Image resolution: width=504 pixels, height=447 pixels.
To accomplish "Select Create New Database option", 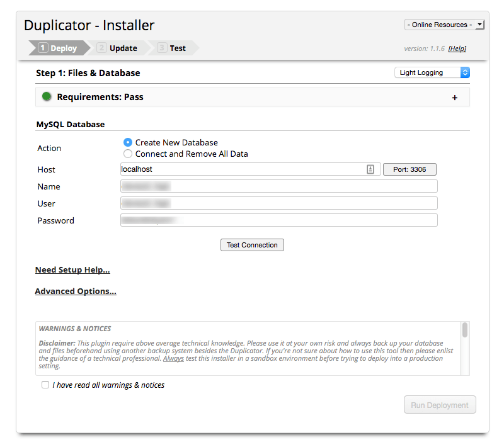I will [128, 142].
